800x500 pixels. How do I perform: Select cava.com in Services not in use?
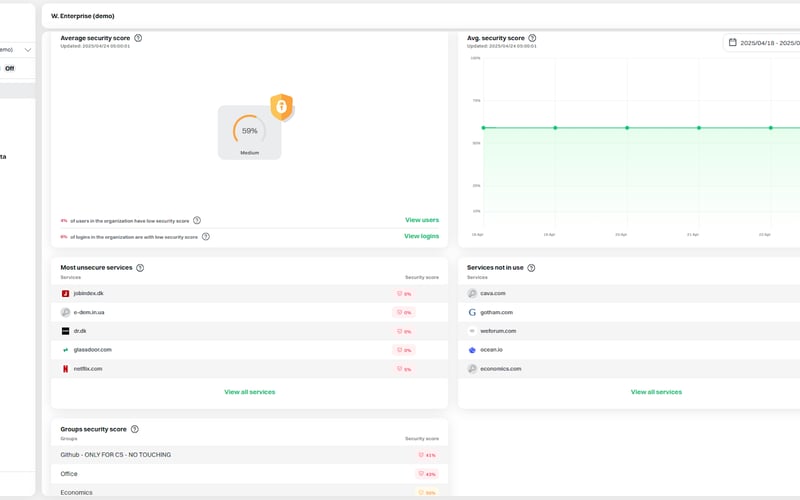[629, 293]
